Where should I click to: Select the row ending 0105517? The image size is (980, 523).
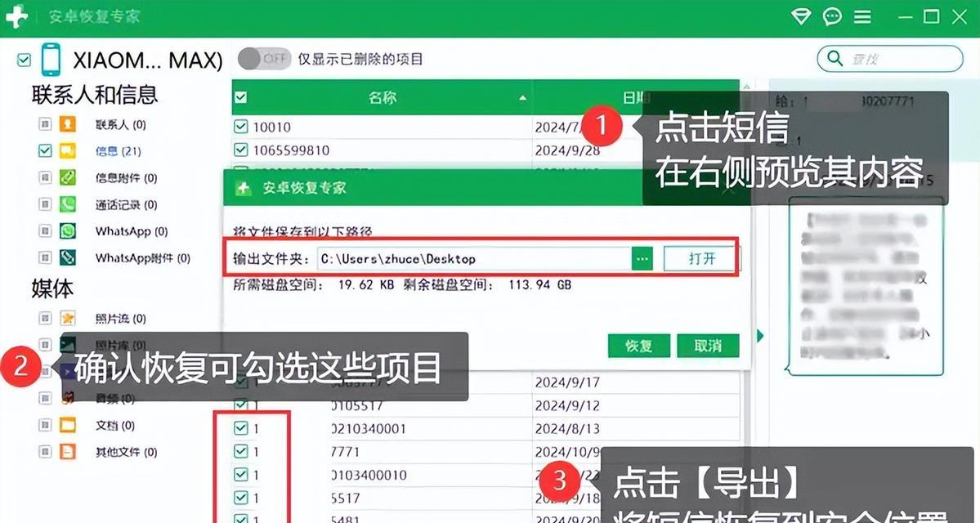357,405
